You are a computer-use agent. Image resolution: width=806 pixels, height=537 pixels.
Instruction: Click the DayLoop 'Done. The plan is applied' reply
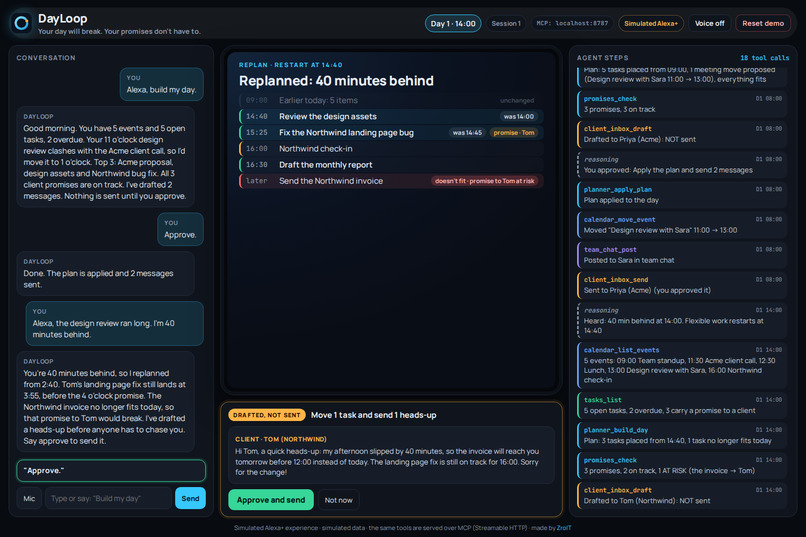(x=105, y=273)
